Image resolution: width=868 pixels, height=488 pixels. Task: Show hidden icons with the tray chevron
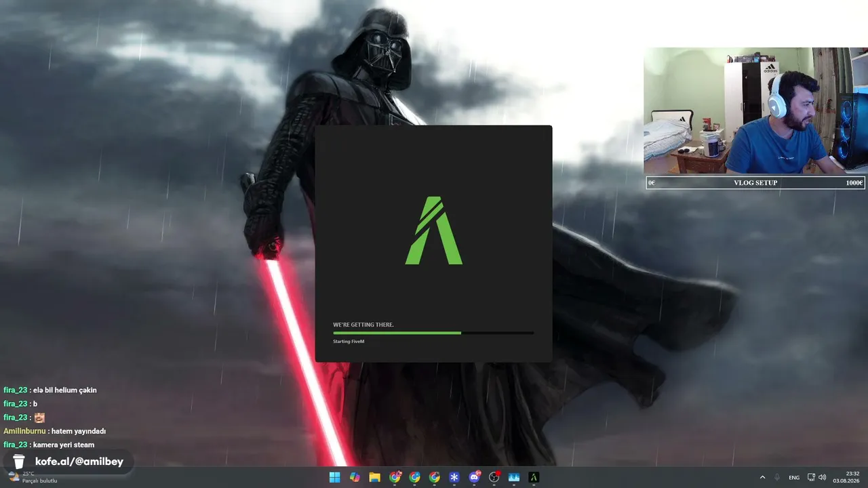pos(762,477)
